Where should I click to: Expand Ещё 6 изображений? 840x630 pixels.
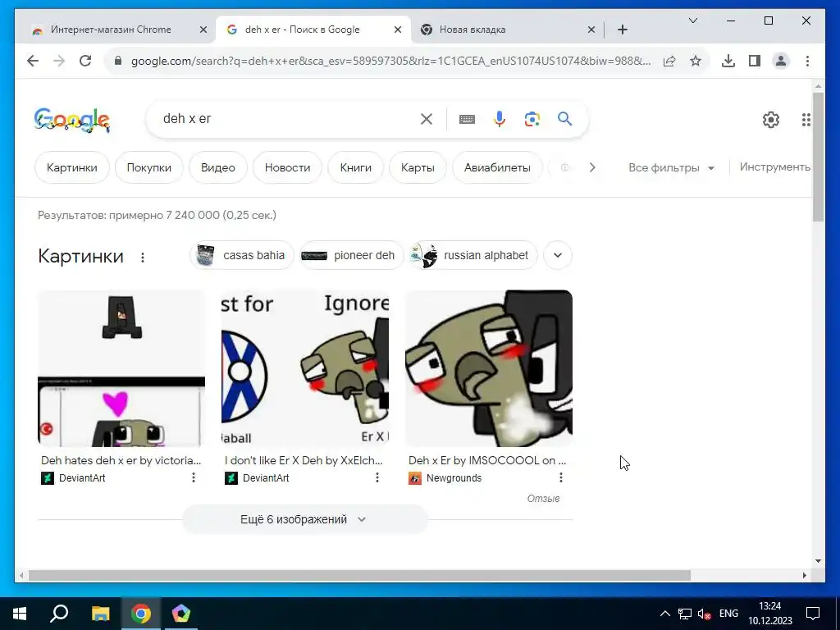coord(305,519)
